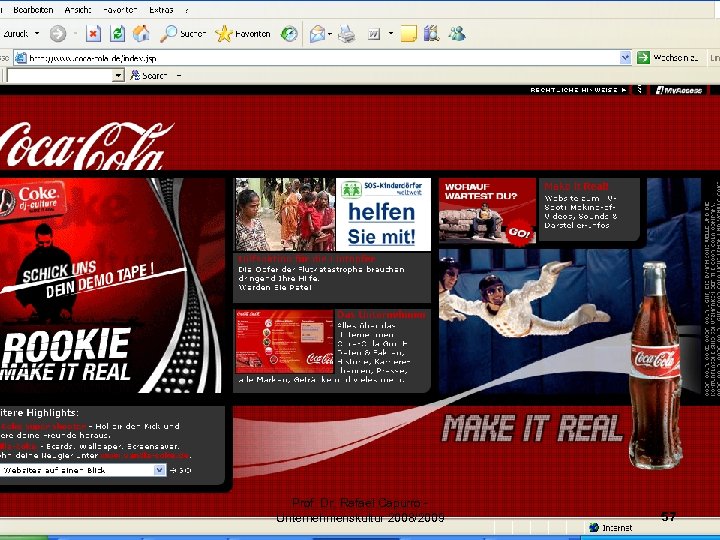
Task: Open the History clock icon
Action: pyautogui.click(x=289, y=34)
